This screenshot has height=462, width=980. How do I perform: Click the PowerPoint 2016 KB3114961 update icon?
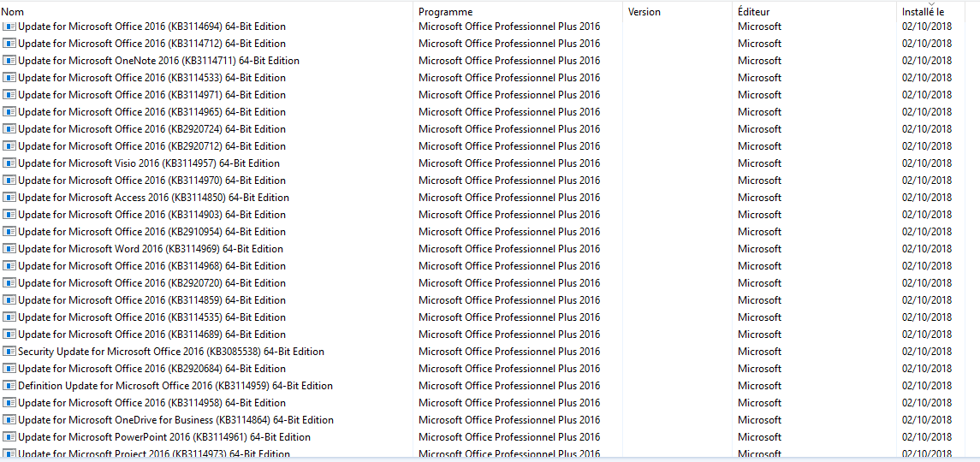pos(9,436)
